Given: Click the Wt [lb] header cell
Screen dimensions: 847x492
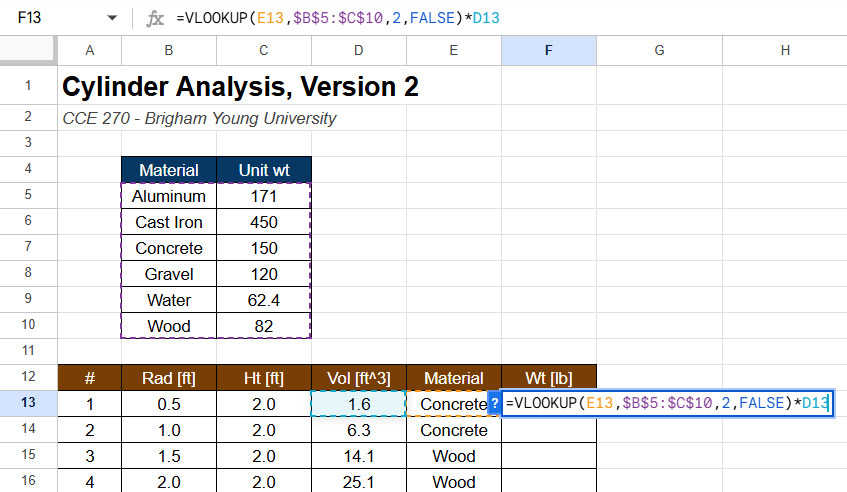Looking at the screenshot, I should [x=549, y=378].
